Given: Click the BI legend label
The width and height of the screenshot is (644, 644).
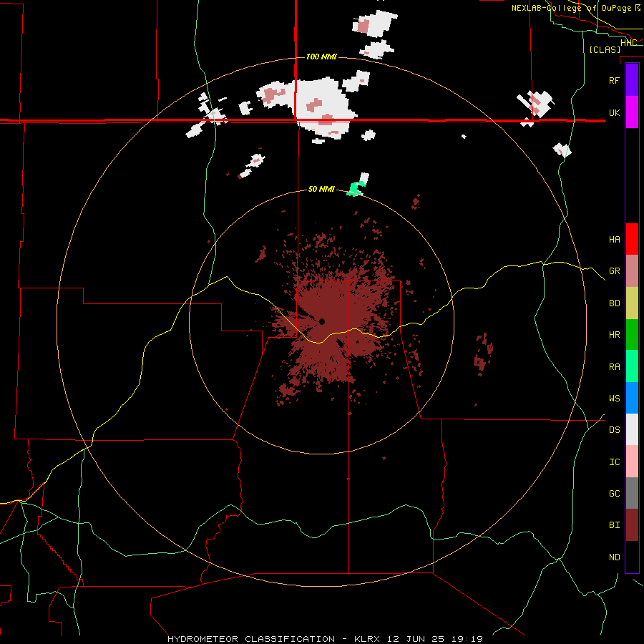Looking at the screenshot, I should (614, 525).
